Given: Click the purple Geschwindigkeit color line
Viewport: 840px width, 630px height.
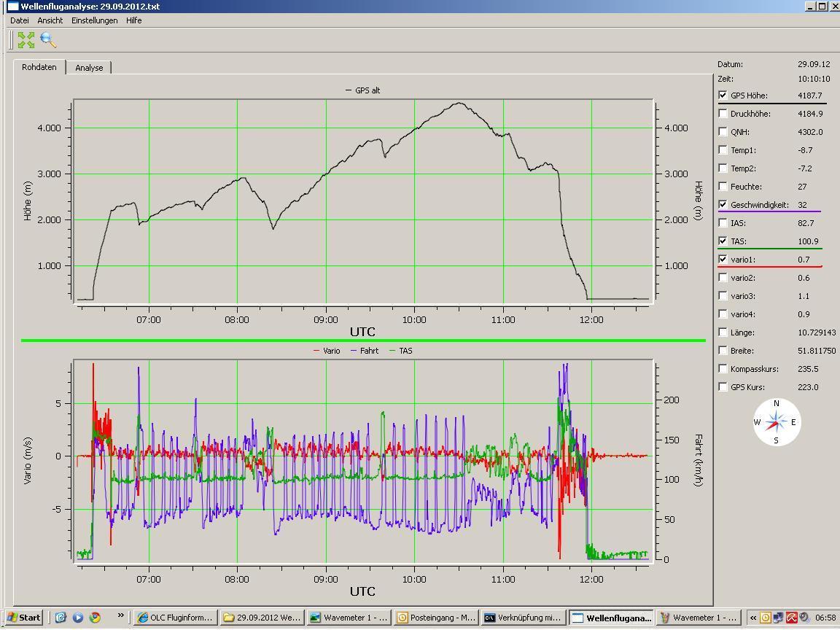Looking at the screenshot, I should click(769, 211).
